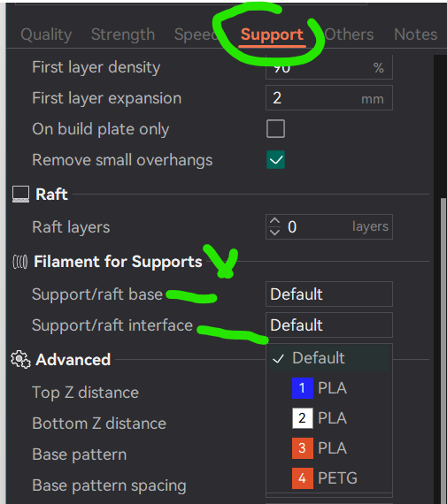Open Support/raft interface filament dropdown
This screenshot has height=504, width=447.
point(329,325)
